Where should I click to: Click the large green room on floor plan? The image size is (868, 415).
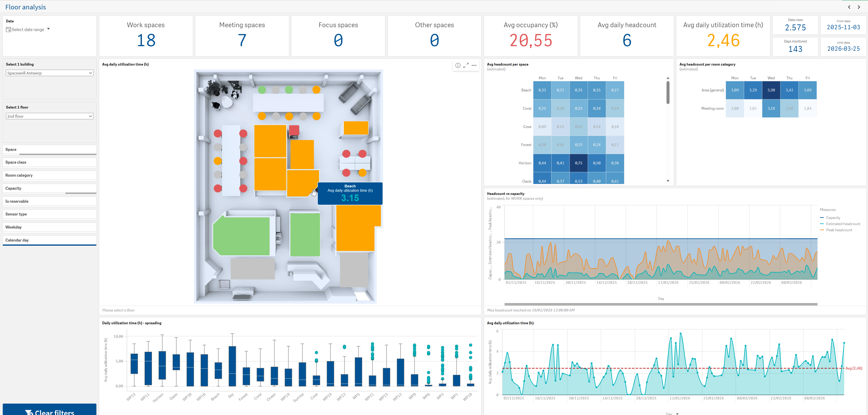(x=241, y=236)
